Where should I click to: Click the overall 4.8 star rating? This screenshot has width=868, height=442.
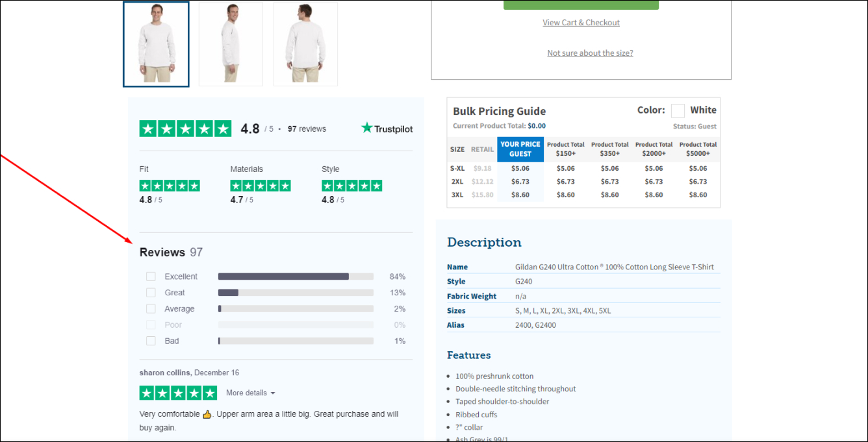tap(185, 129)
